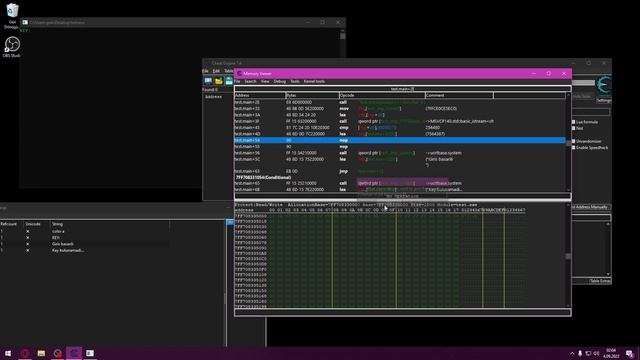This screenshot has width=640, height=360.
Task: Select the 'KEY:' string row
Action: pos(84,238)
